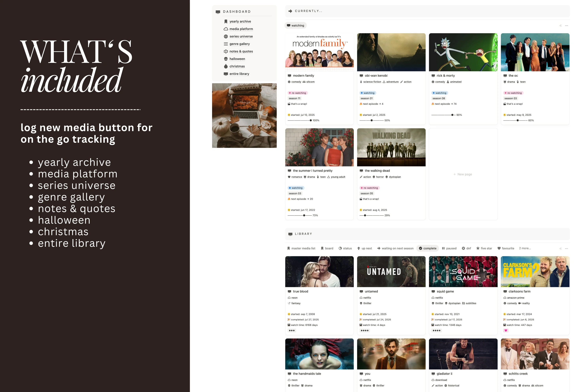Click the 're-watching' status tag on the oc
The height and width of the screenshot is (392, 588).
513,93
